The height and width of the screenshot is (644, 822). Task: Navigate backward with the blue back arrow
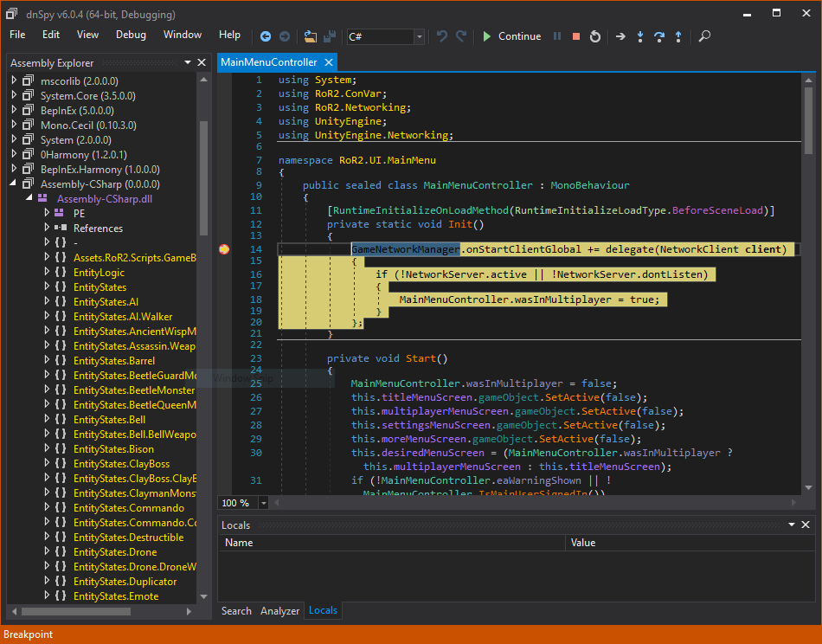266,36
